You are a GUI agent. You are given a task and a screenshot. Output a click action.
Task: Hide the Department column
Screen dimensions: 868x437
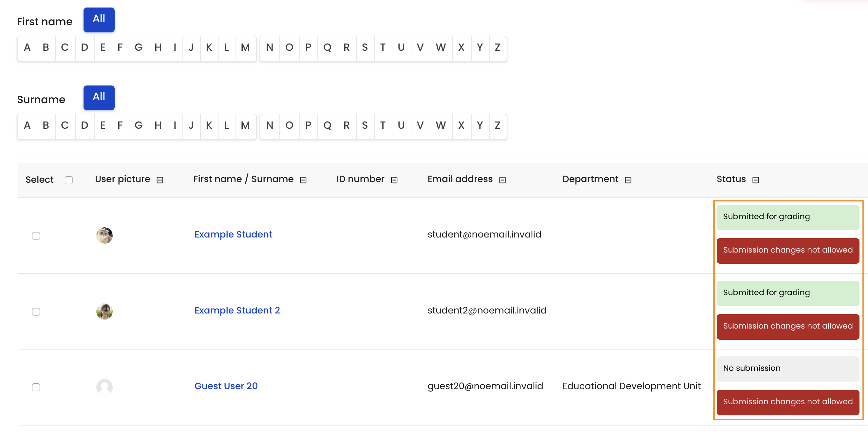628,180
